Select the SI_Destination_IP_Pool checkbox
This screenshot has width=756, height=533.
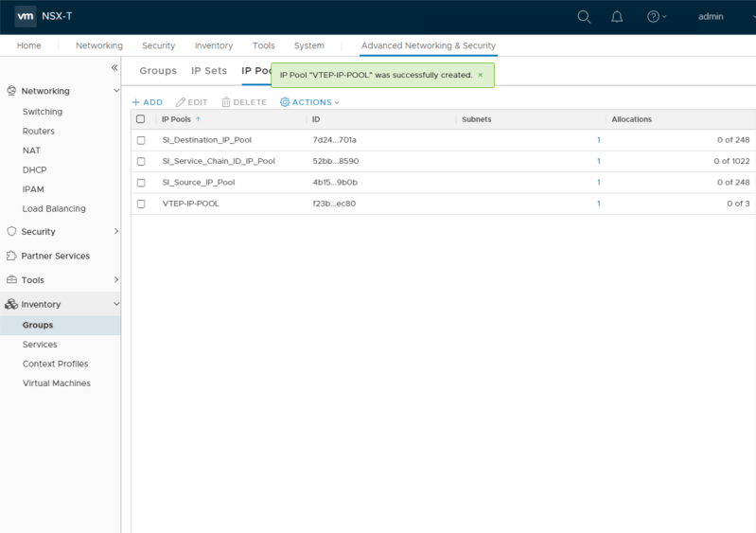point(141,140)
